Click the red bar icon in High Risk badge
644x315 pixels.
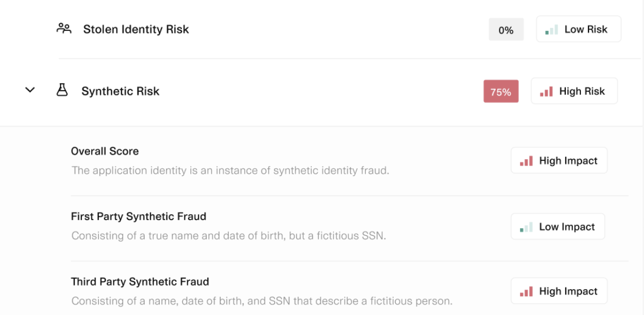546,92
